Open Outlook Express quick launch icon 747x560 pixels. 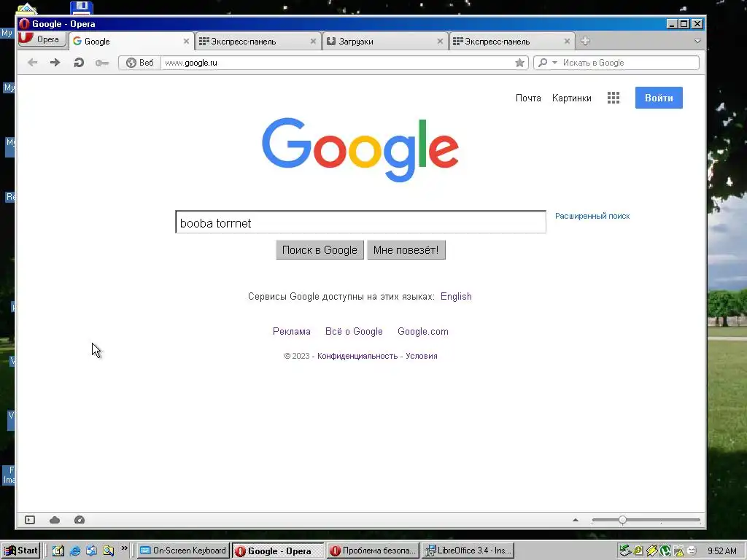tap(91, 551)
